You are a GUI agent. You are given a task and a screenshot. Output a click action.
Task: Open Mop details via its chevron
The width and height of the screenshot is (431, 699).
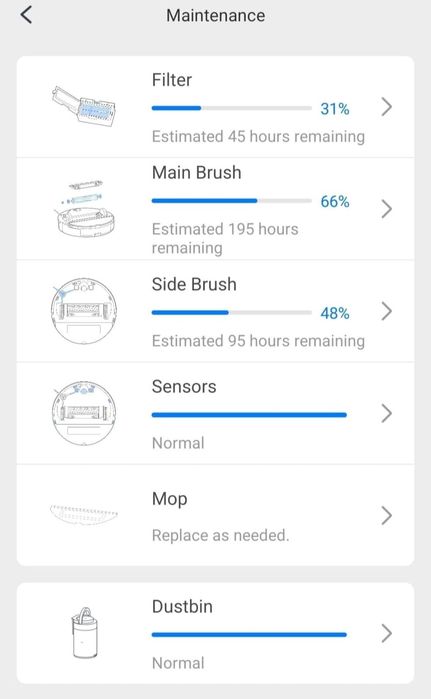pos(386,515)
